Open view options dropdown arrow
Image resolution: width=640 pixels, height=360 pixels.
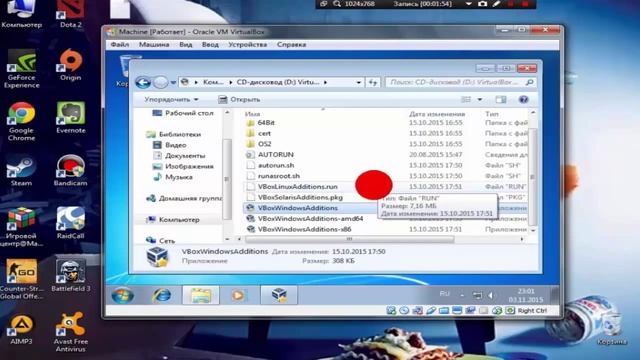click(x=480, y=99)
